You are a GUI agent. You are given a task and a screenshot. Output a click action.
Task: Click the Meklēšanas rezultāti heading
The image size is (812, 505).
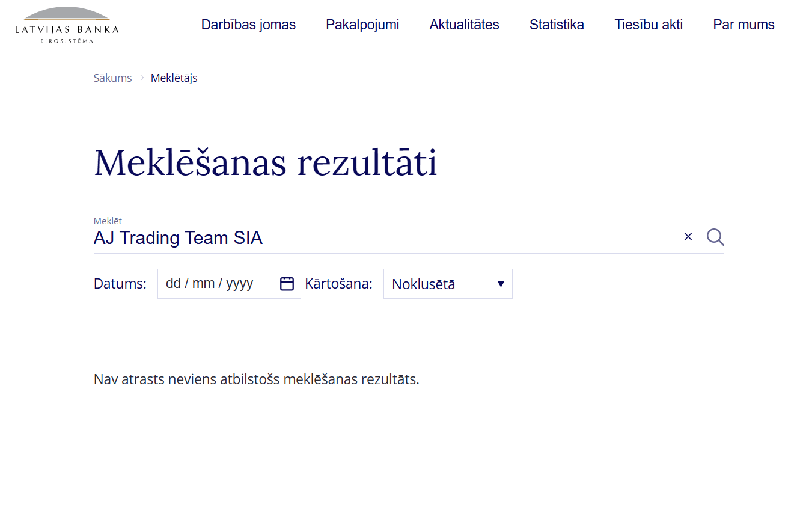click(x=266, y=162)
